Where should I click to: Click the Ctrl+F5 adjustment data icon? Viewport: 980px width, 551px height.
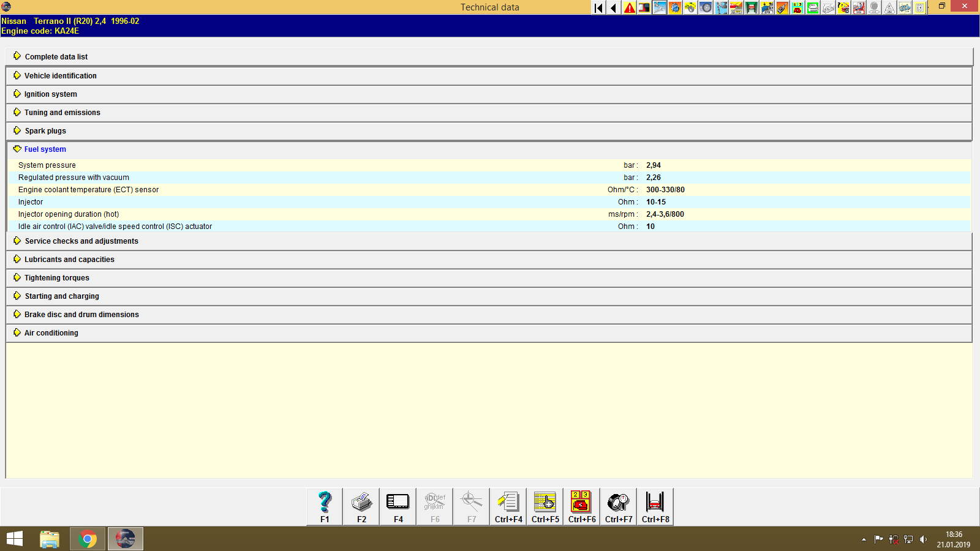click(545, 506)
